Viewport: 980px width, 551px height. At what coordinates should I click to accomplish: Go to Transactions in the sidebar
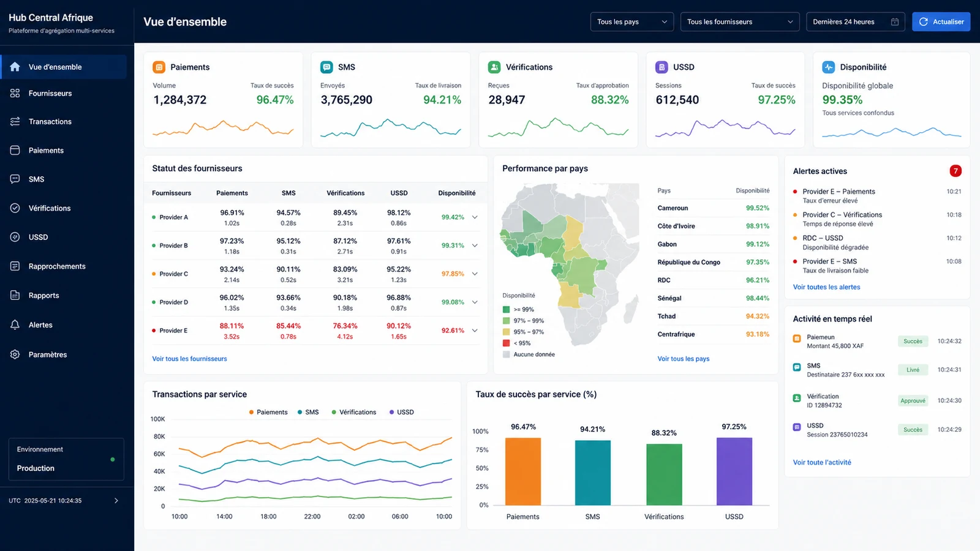pos(64,121)
